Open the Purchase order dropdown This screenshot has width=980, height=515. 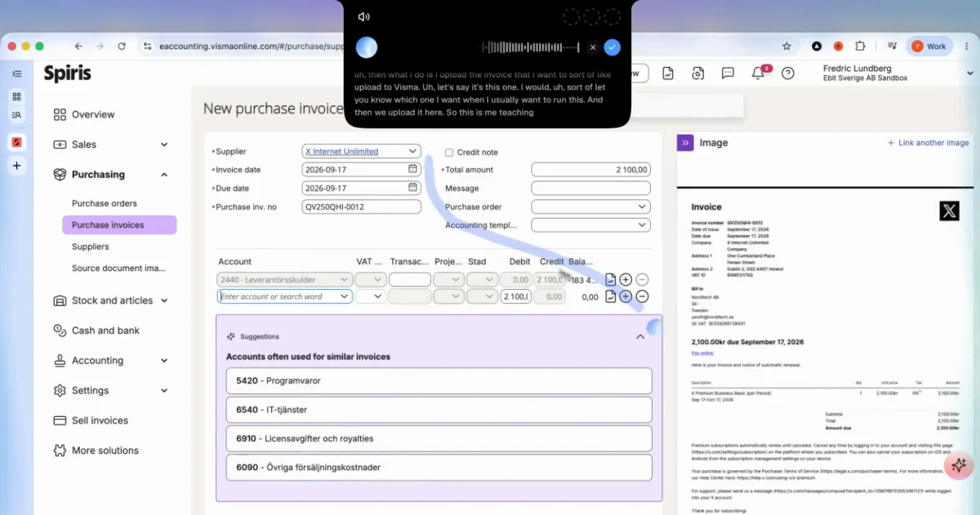point(590,206)
